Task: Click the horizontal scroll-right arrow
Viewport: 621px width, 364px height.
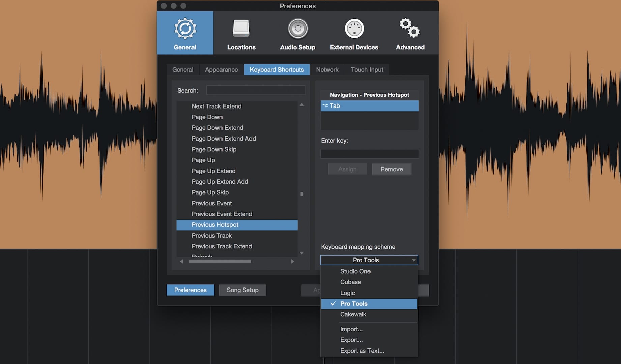Action: pos(292,261)
